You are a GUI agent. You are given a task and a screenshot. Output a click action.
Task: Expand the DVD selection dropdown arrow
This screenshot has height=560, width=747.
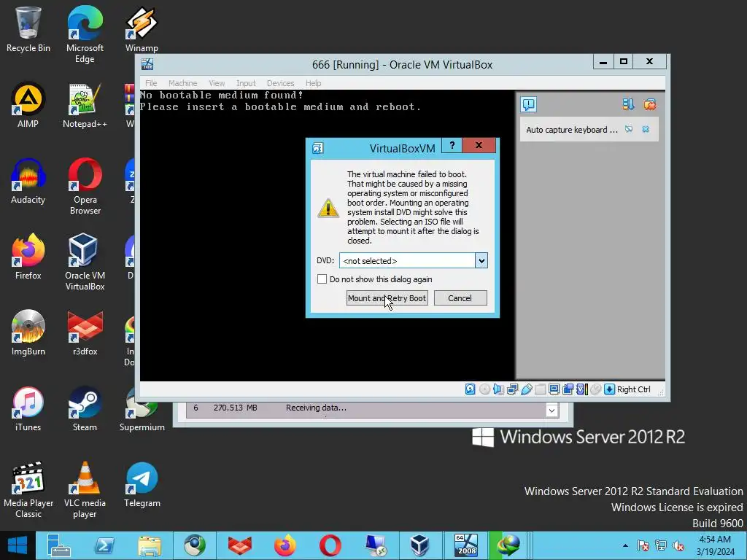pos(481,260)
